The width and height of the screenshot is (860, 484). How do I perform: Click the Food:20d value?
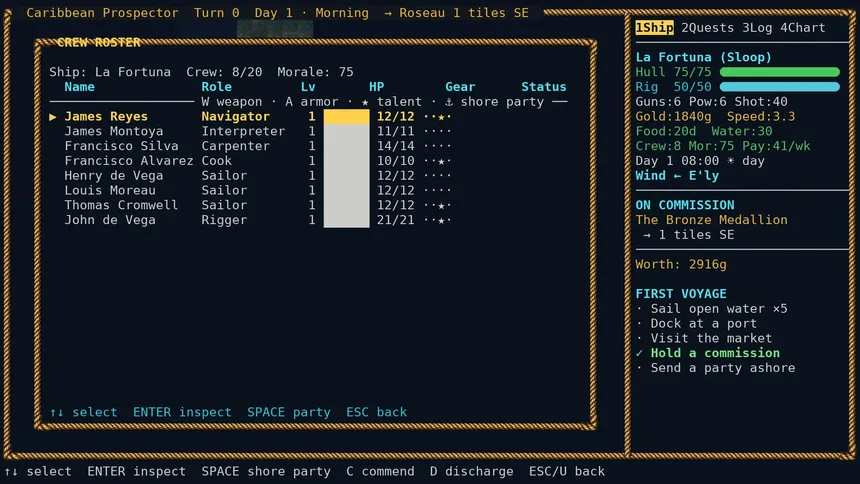click(x=665, y=131)
